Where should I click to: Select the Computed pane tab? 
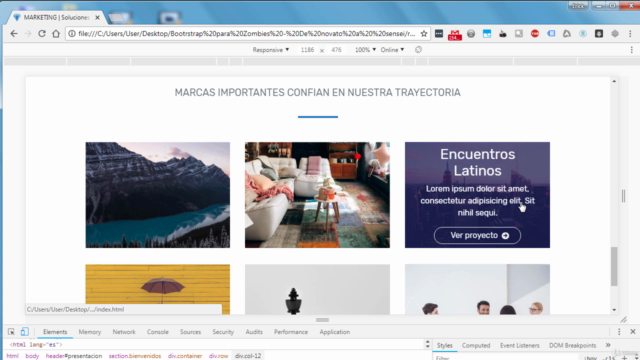476,345
